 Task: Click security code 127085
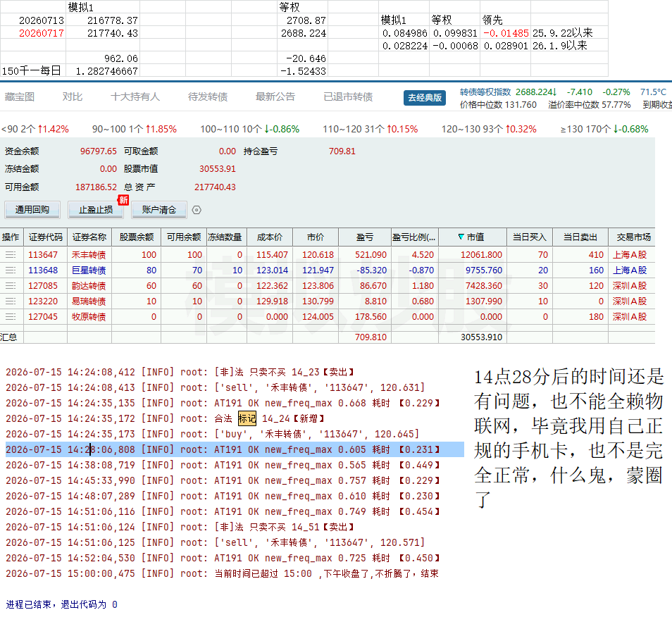coord(43,286)
